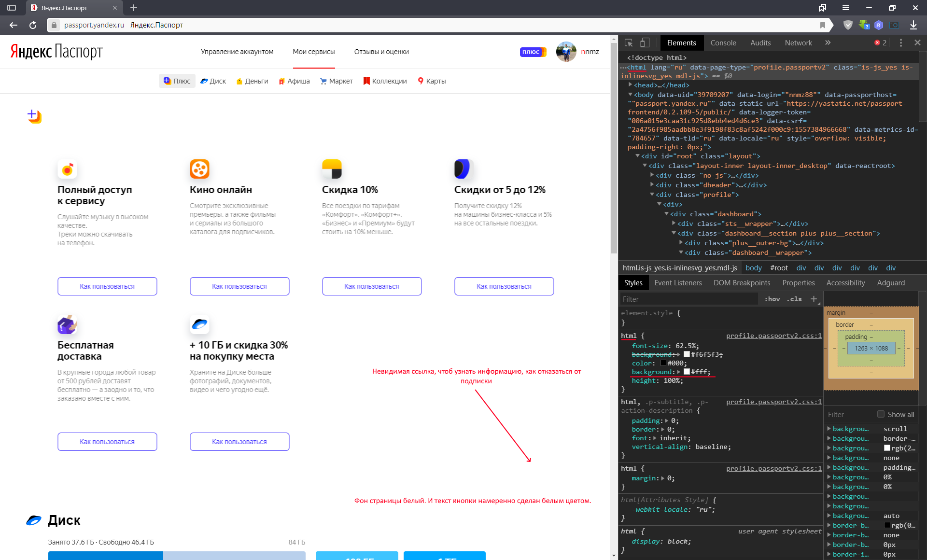
Task: Click the Диск section logo icon
Action: [33, 520]
